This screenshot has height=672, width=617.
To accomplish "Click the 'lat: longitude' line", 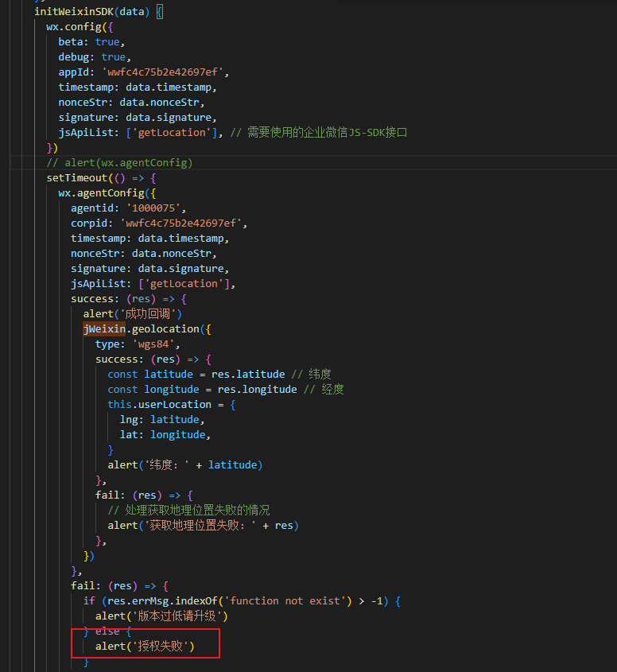I will pos(165,435).
